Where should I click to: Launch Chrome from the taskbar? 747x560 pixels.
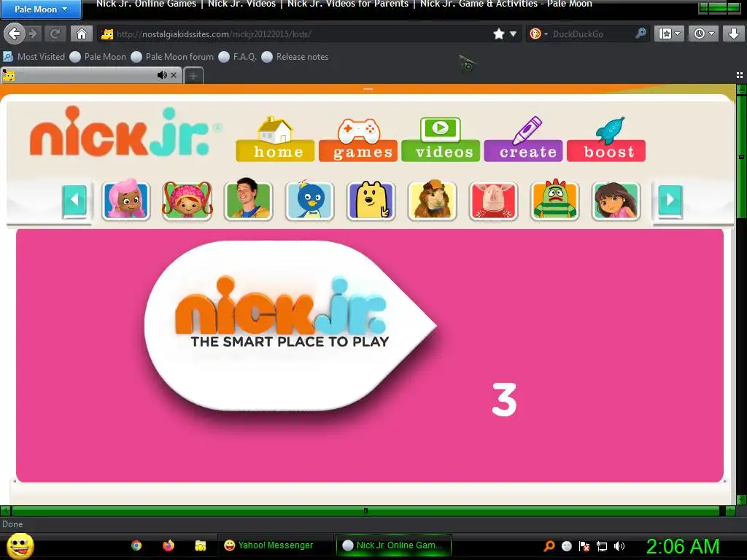(136, 545)
